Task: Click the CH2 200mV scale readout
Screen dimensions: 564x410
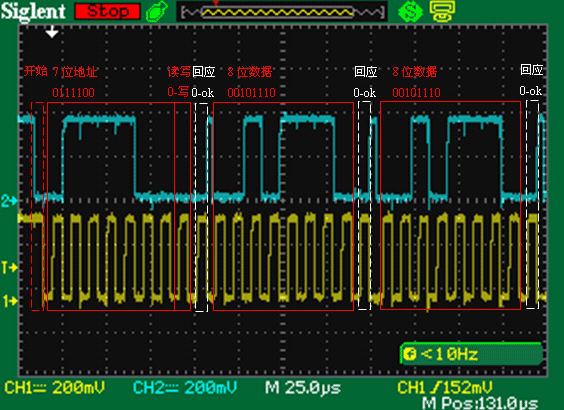Action: tap(185, 388)
